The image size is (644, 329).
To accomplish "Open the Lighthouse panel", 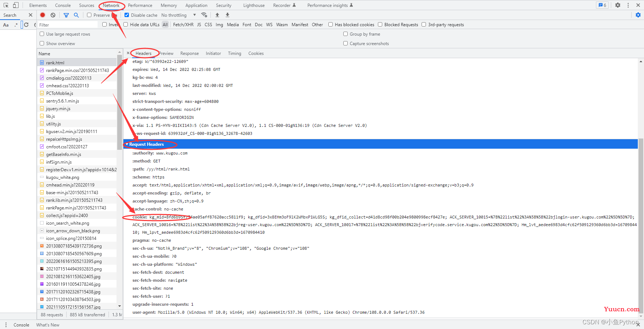I will click(x=254, y=5).
